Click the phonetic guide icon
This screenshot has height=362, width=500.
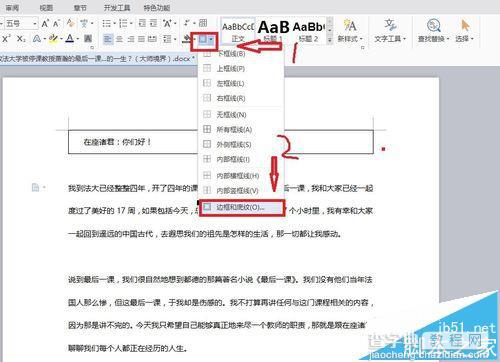tap(84, 23)
